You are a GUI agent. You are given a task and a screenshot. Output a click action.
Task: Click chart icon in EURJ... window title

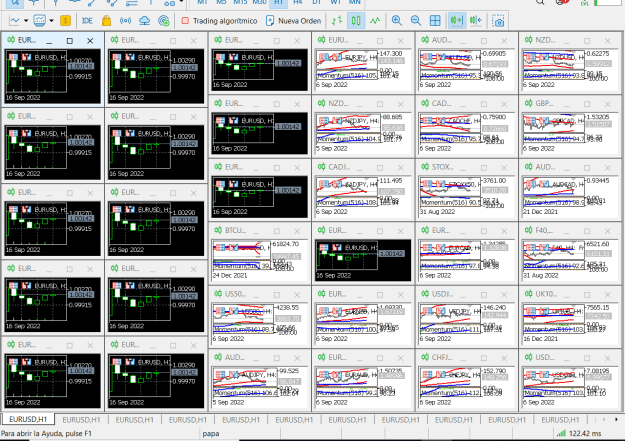(x=322, y=40)
